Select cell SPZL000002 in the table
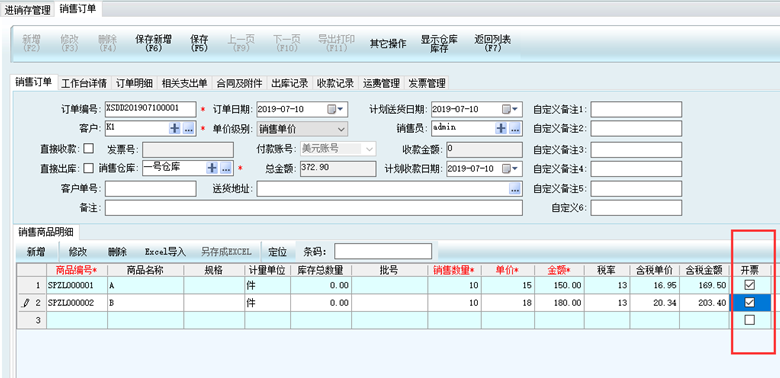 pyautogui.click(x=77, y=302)
